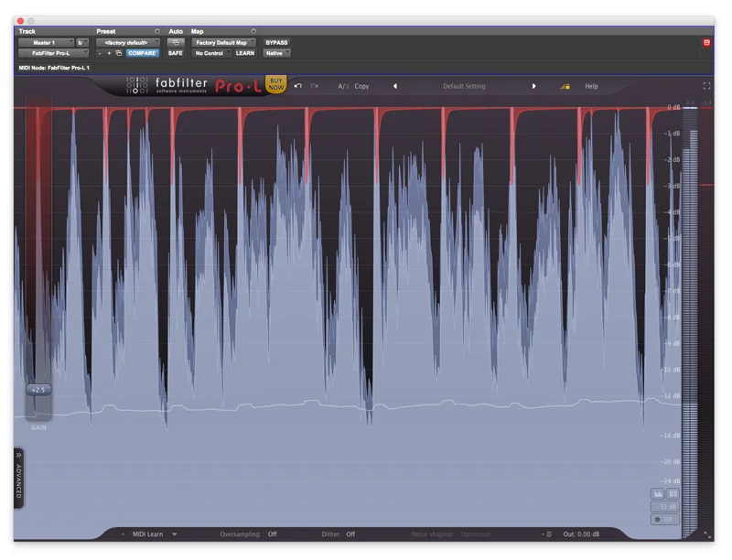Click the Copy A/B button
Image resolution: width=732 pixels, height=560 pixels.
(x=361, y=86)
